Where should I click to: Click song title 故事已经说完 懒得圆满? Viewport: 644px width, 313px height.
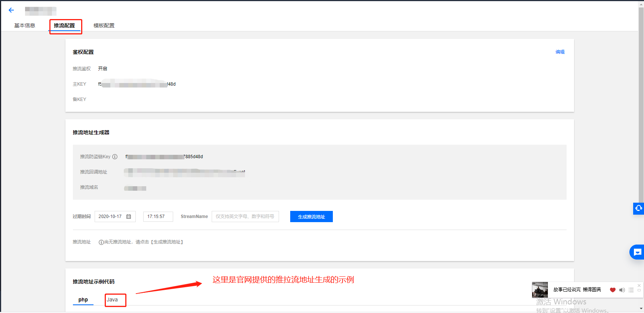[577, 290]
